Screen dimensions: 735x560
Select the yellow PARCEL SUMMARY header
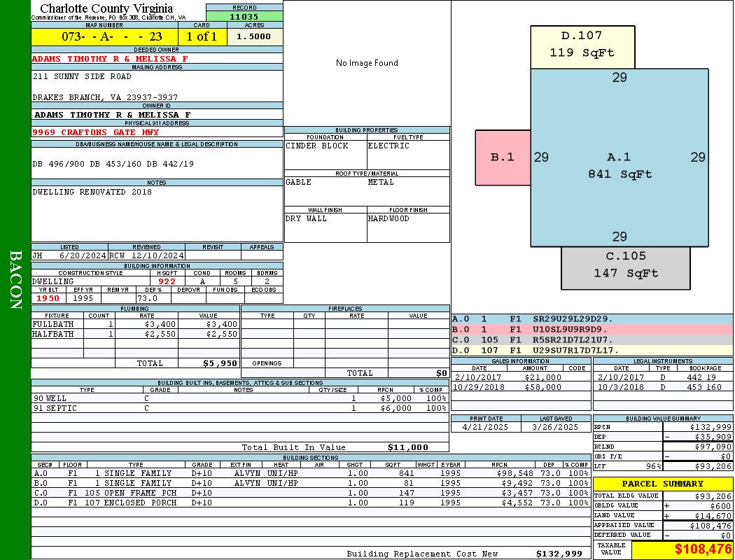coord(662,484)
